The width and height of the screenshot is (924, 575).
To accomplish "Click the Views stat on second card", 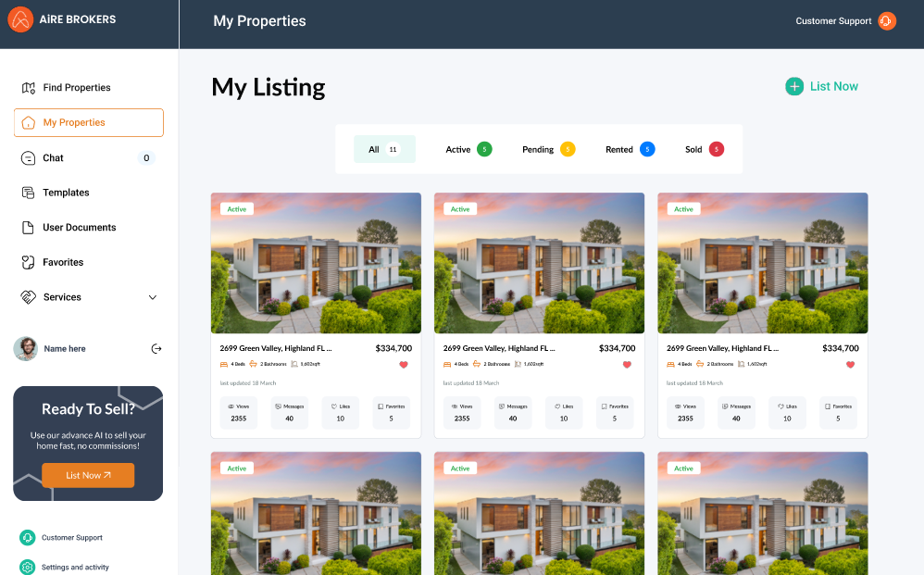I will (462, 412).
